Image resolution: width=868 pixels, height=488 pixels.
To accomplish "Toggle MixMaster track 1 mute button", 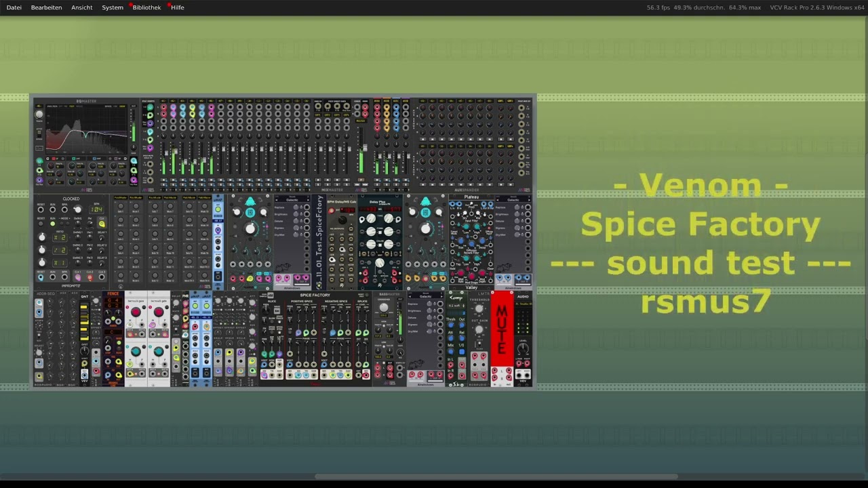I will (163, 180).
